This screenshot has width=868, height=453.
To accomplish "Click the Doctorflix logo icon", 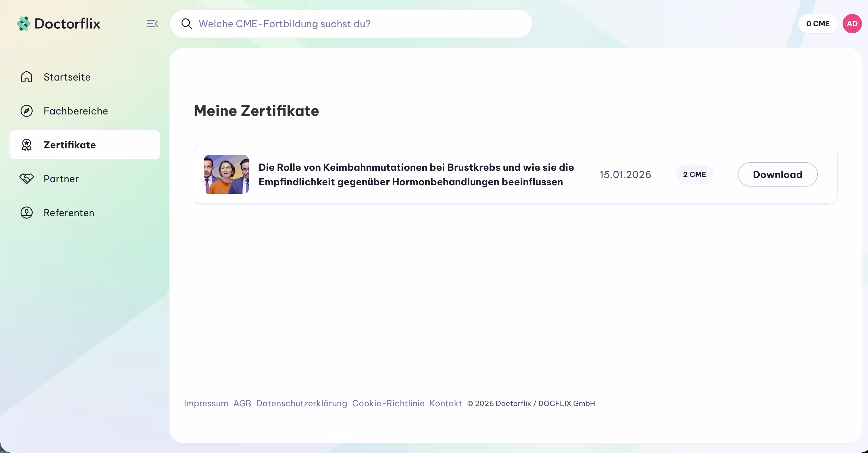I will [x=23, y=23].
